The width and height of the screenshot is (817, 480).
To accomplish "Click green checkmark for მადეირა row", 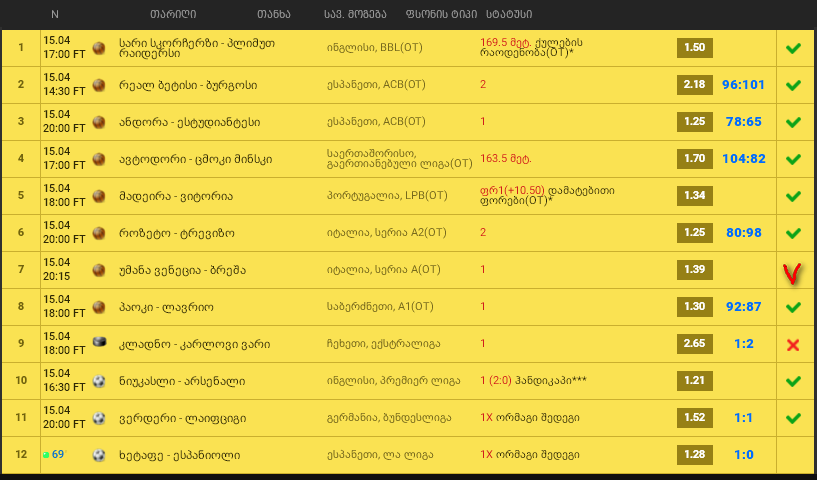I will (x=793, y=196).
